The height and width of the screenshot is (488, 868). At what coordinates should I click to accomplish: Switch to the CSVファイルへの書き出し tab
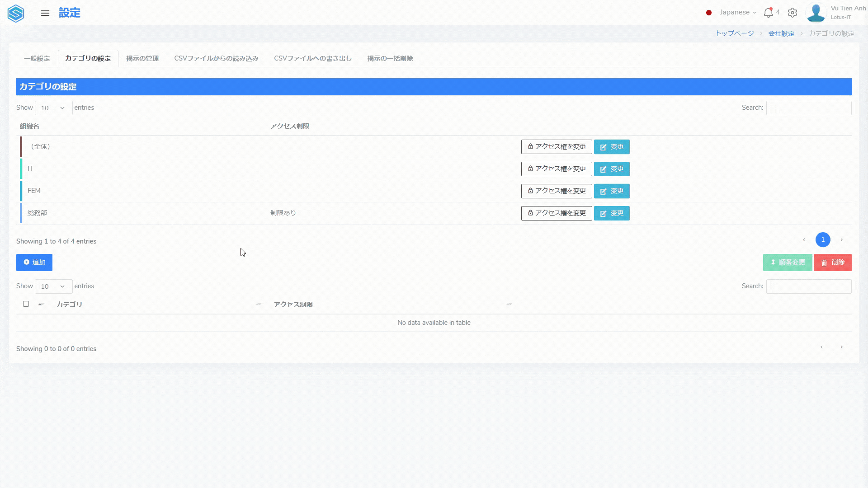point(313,58)
